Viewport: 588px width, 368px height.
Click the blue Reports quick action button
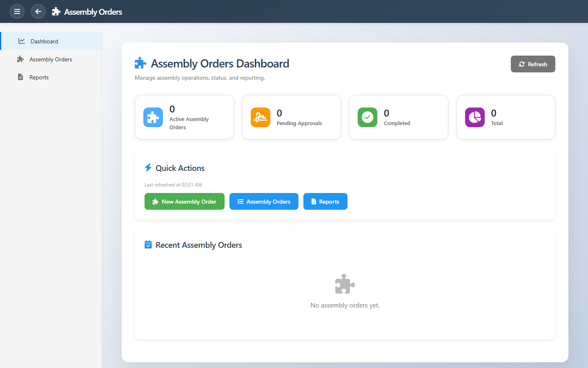(x=325, y=202)
